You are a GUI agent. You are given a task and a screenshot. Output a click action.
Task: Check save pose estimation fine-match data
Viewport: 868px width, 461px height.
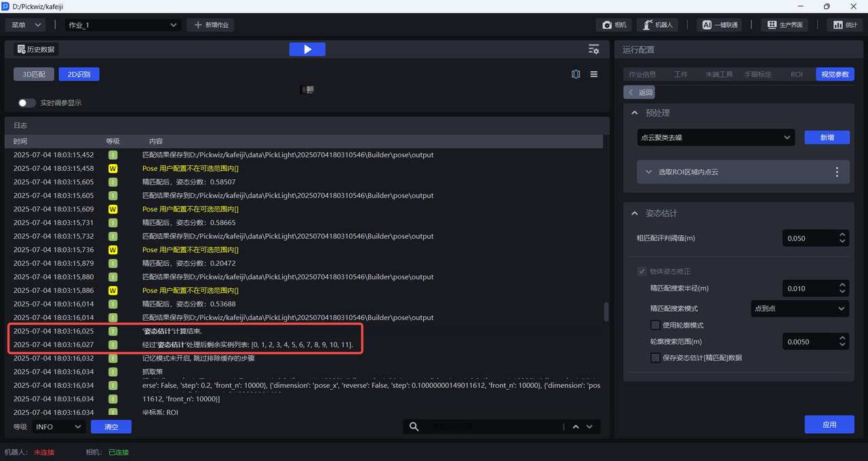coord(655,358)
